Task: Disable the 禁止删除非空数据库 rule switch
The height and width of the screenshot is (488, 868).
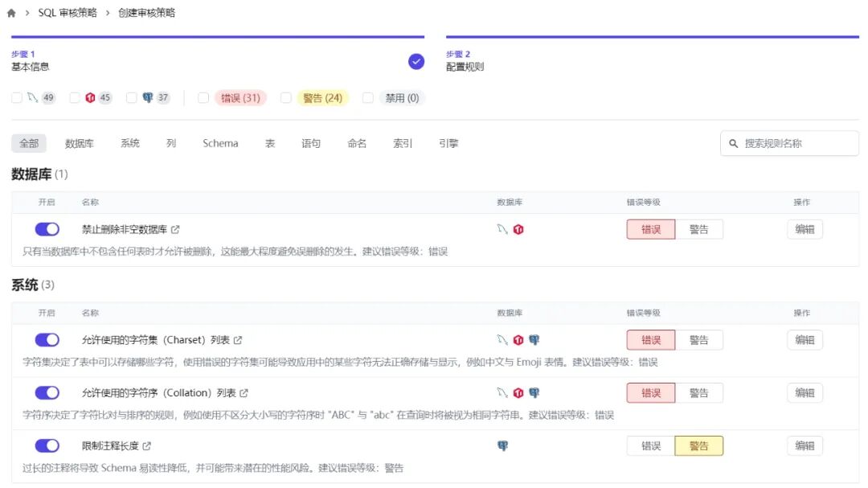Action: [x=47, y=229]
